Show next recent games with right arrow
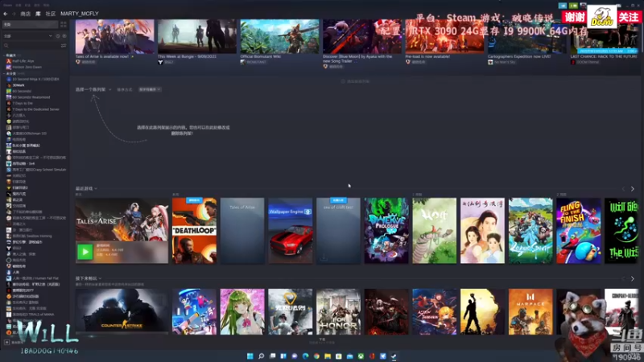This screenshot has height=362, width=644. click(633, 189)
